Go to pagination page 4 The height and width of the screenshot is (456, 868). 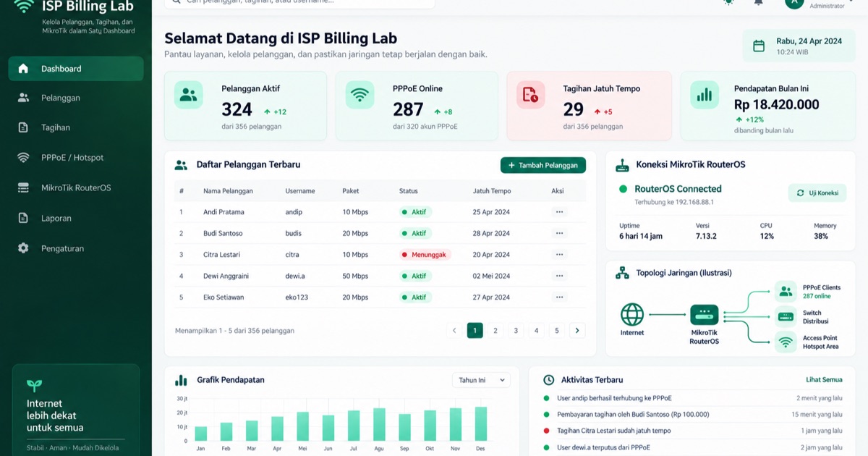click(x=536, y=331)
